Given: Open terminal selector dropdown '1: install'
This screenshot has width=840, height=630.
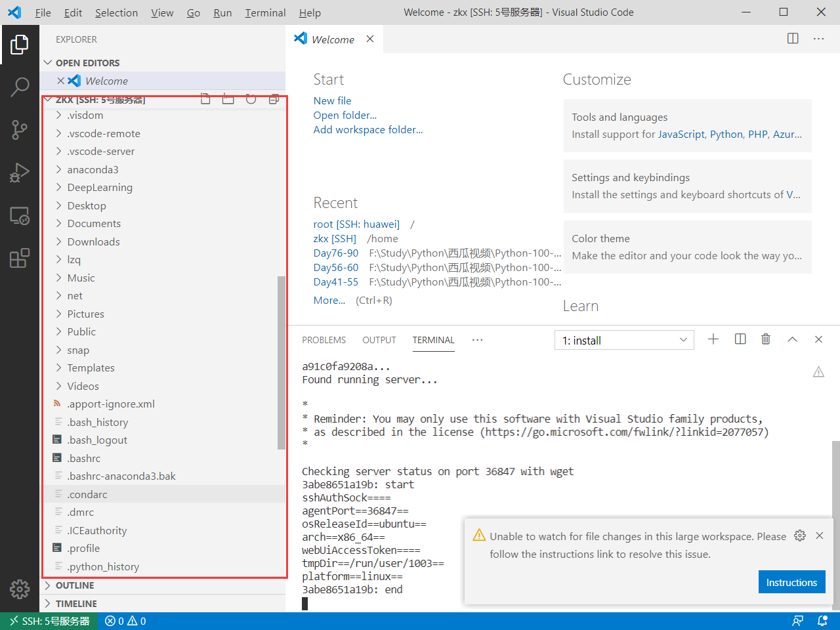Looking at the screenshot, I should pyautogui.click(x=624, y=340).
